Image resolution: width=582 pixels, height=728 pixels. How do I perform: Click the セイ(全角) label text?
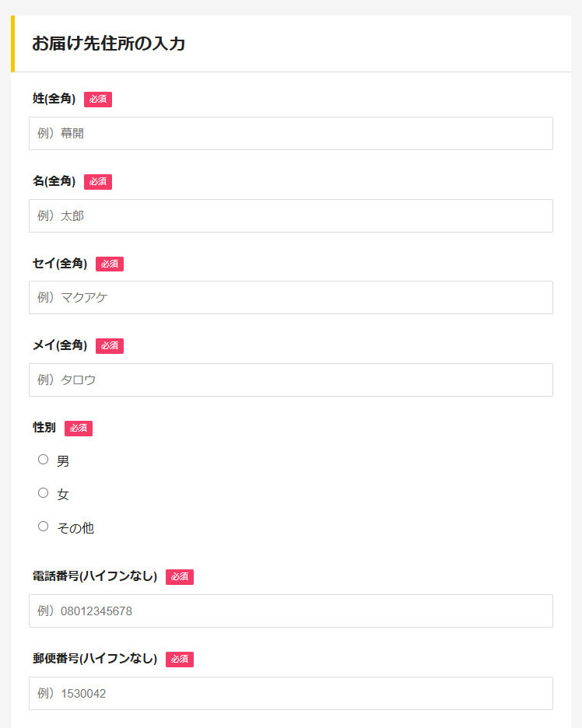point(60,264)
